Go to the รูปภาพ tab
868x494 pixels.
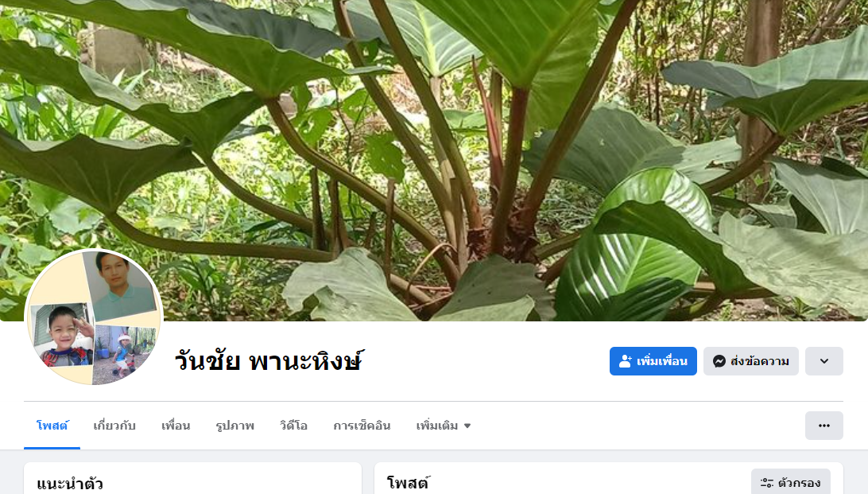[234, 426]
